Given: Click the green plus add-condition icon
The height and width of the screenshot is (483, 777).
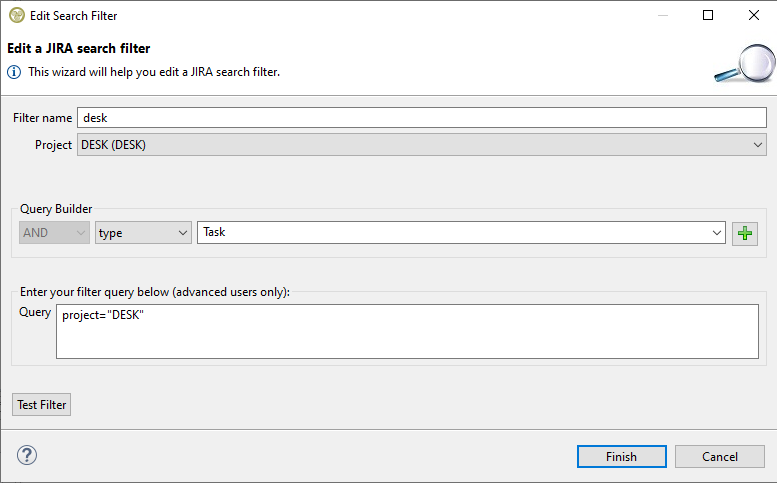Looking at the screenshot, I should click(x=745, y=233).
